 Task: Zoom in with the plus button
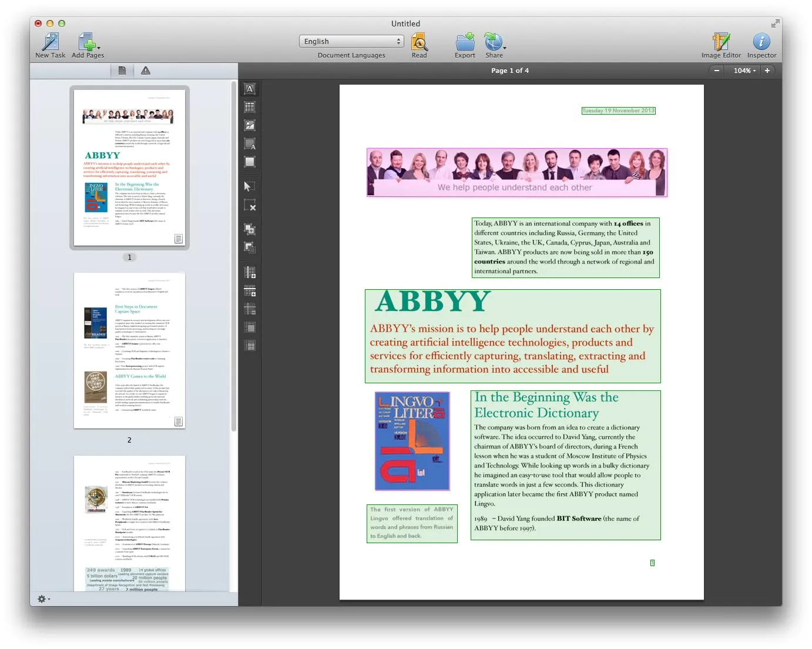tap(767, 71)
